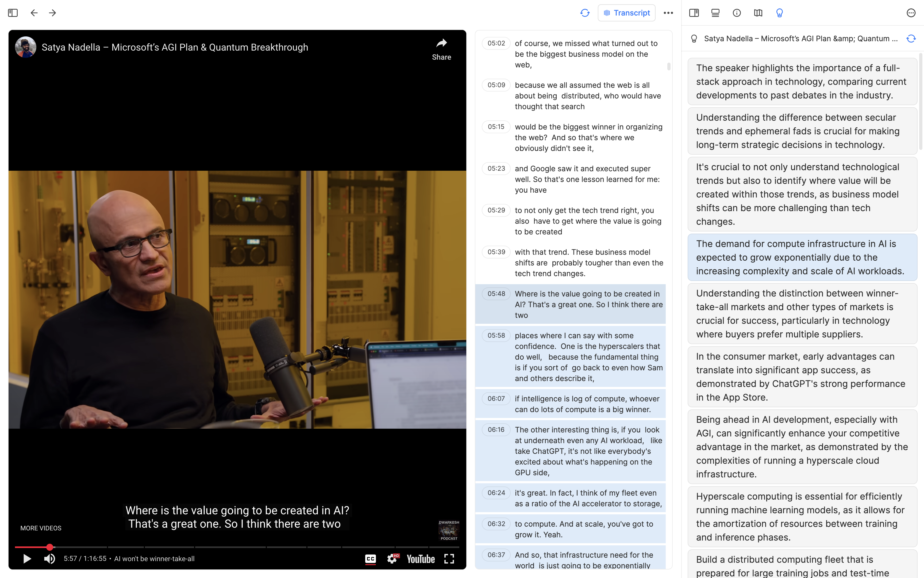Image resolution: width=924 pixels, height=578 pixels.
Task: Select insight about hyperscale computing amortization
Action: pyautogui.click(x=802, y=516)
